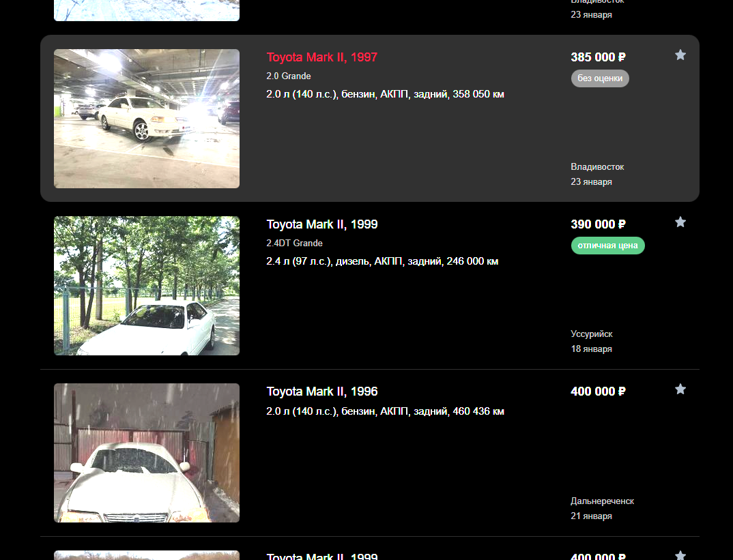
Task: Select the '2.0 Grande' trim text
Action: pyautogui.click(x=289, y=76)
